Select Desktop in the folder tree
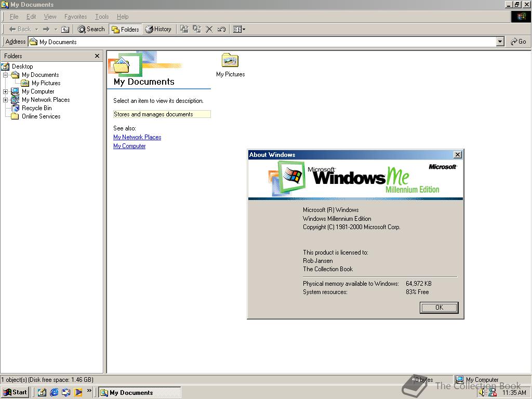532x399 pixels. click(22, 66)
